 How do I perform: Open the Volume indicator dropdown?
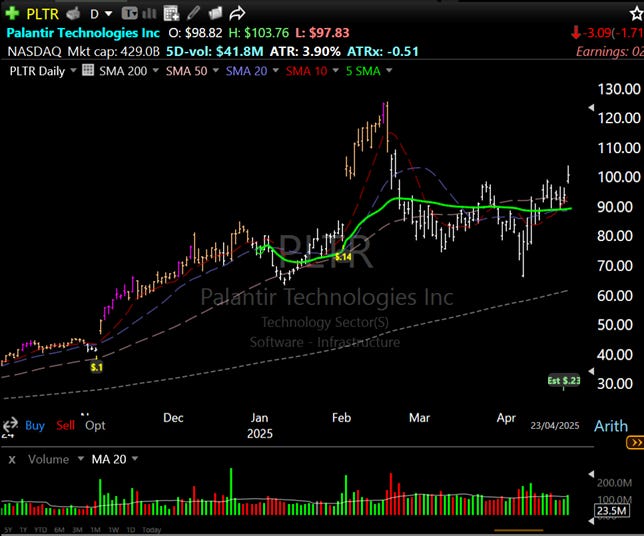tap(80, 459)
